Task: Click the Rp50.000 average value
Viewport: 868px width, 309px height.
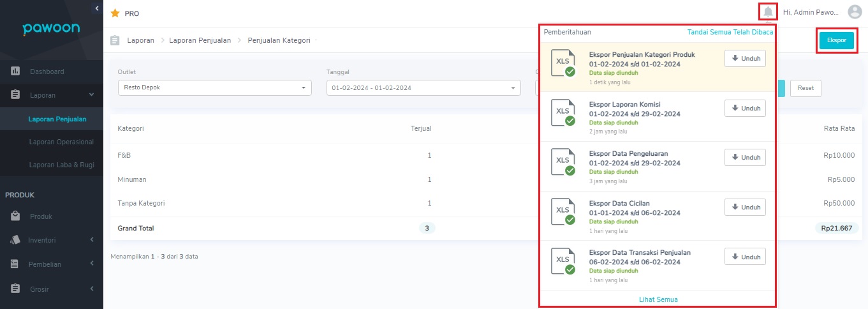Action: 839,203
